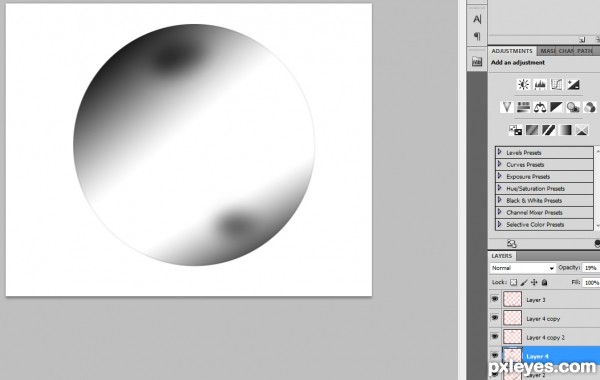Toggle lock all padlock icon
Screen dimensions: 600x380
pos(544,282)
